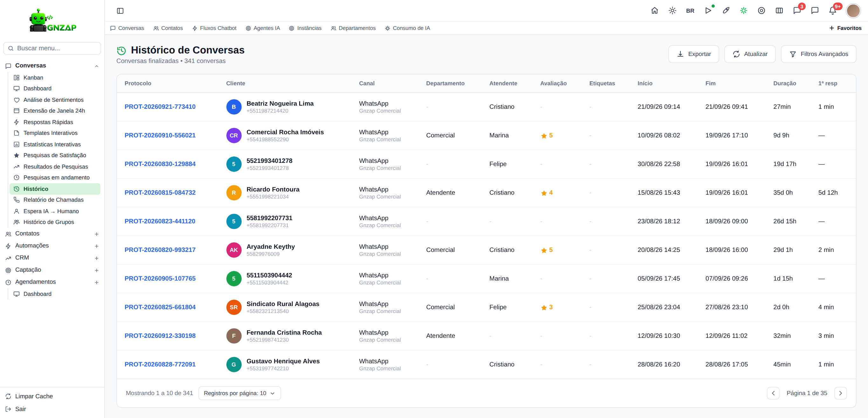
Task: Open the Conversas top tab
Action: click(x=127, y=28)
